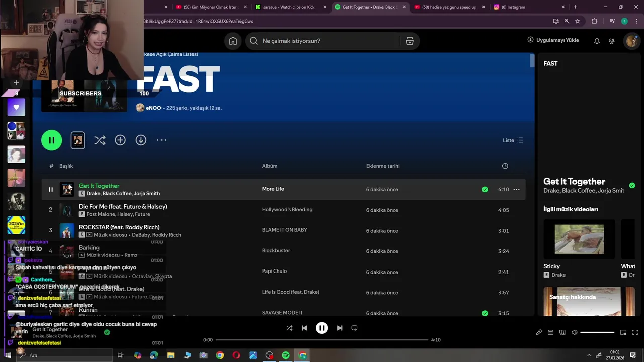Pause the FAST playlist with the green button

[x=52, y=140]
